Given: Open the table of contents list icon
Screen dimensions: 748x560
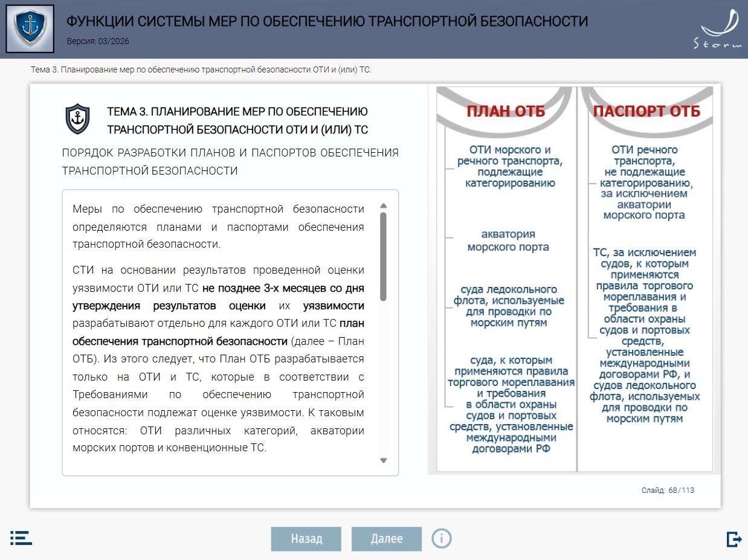Looking at the screenshot, I should coord(21,538).
